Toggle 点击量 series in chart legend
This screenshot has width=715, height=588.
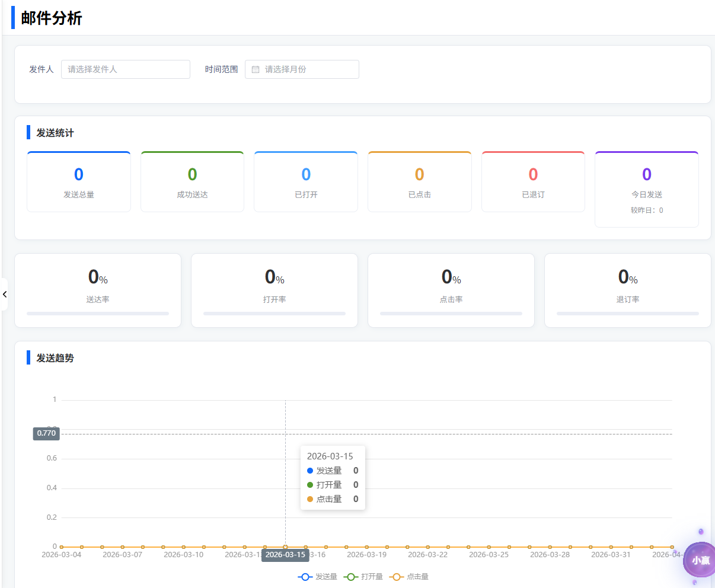tap(409, 577)
